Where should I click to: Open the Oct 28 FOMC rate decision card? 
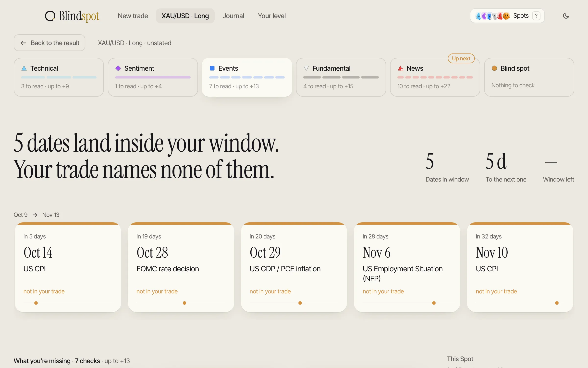pos(181,267)
